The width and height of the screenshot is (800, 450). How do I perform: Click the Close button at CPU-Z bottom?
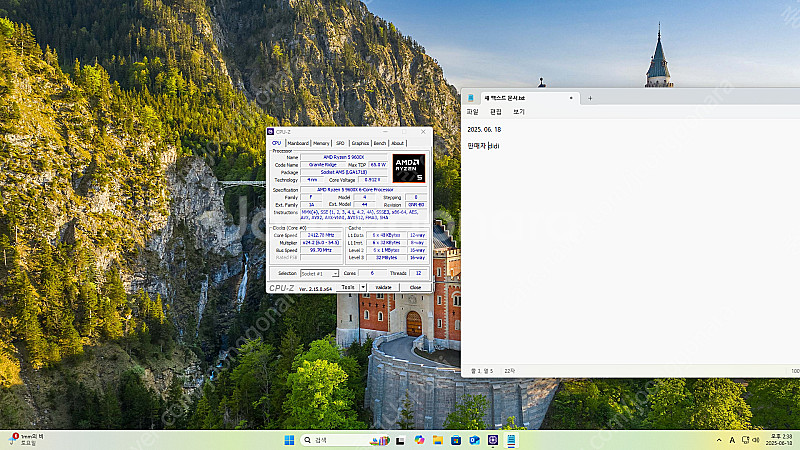coord(415,287)
